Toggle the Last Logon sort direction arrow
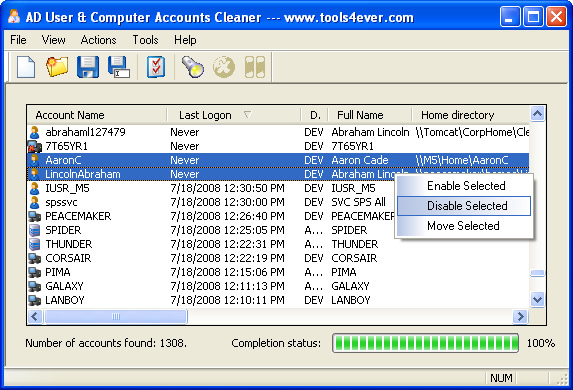The image size is (573, 390). coord(247,115)
